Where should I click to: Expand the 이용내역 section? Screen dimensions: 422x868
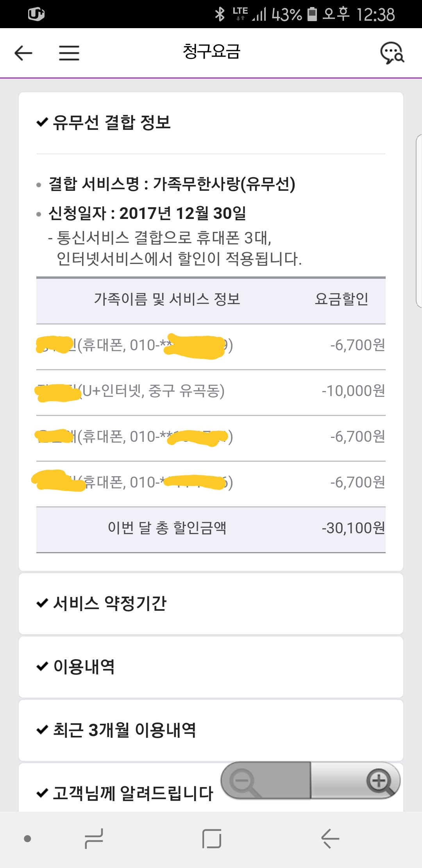[x=84, y=667]
